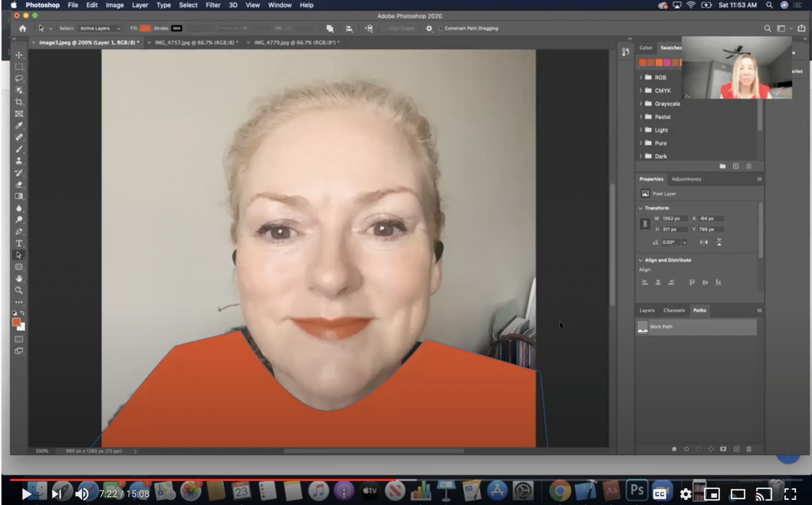The width and height of the screenshot is (812, 505).
Task: Select the Horizontal Type tool
Action: click(19, 243)
